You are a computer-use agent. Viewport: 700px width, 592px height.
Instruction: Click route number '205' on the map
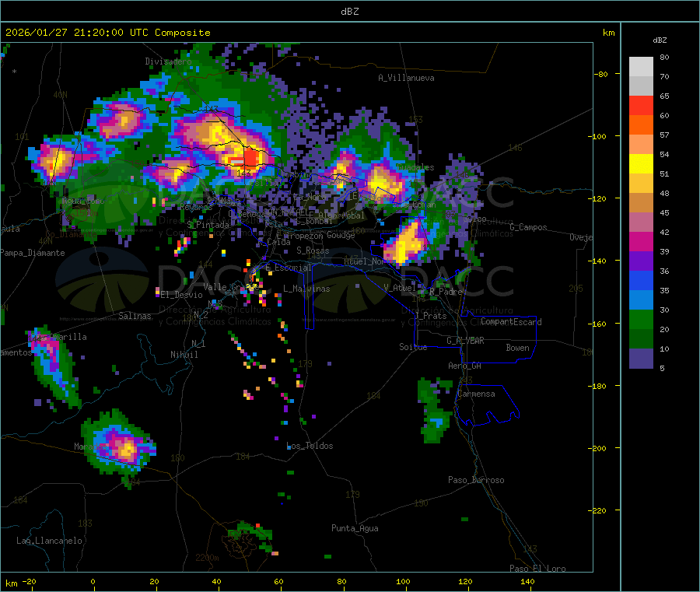pos(576,289)
